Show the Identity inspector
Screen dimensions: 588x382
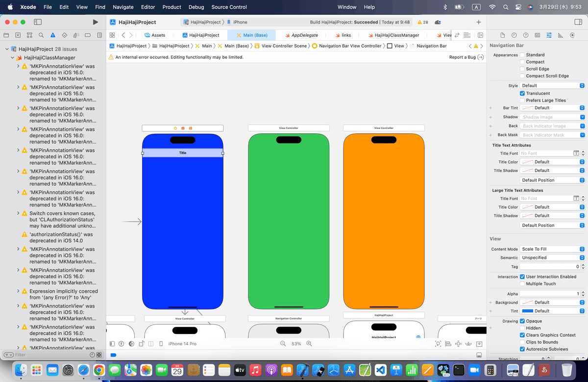(538, 35)
